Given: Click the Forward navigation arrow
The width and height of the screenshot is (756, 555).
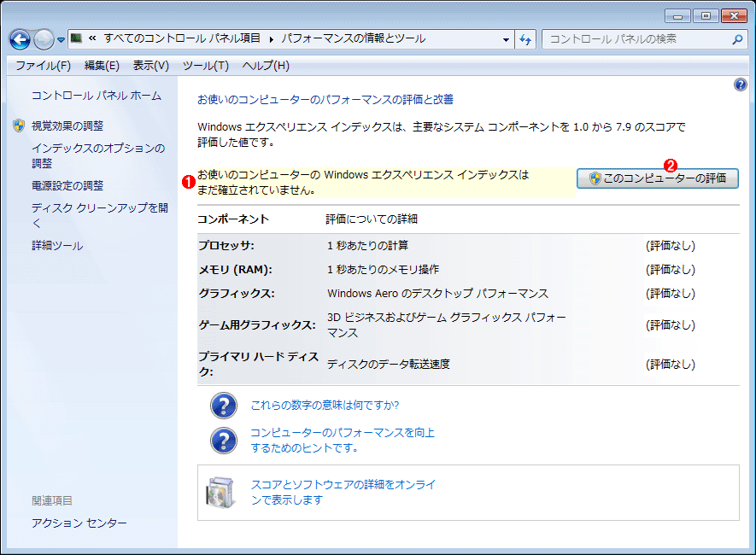Looking at the screenshot, I should (x=44, y=39).
